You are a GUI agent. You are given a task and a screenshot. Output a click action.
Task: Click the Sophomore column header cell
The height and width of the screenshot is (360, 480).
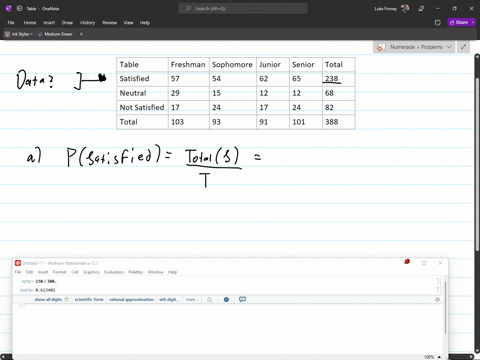coord(233,65)
